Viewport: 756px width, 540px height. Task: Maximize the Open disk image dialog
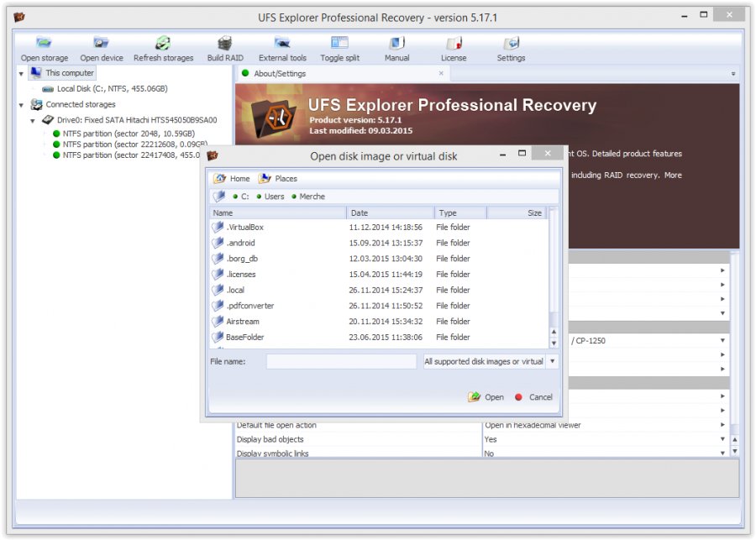pyautogui.click(x=522, y=154)
